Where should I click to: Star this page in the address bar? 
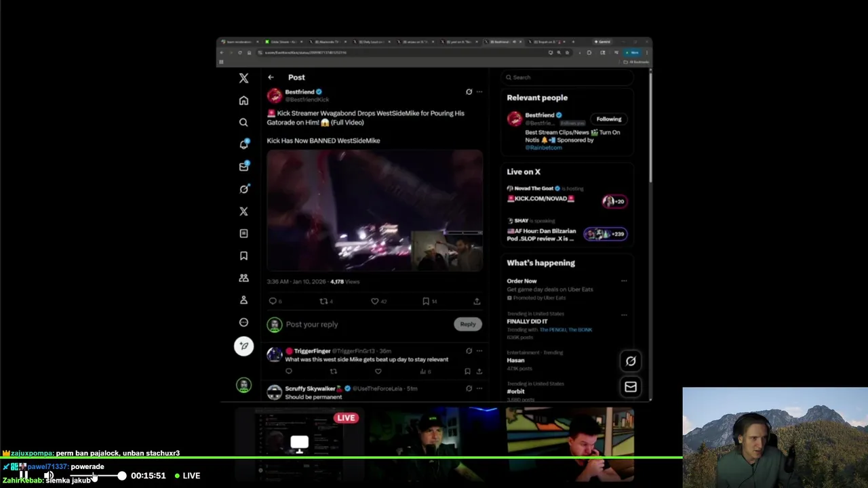(567, 52)
